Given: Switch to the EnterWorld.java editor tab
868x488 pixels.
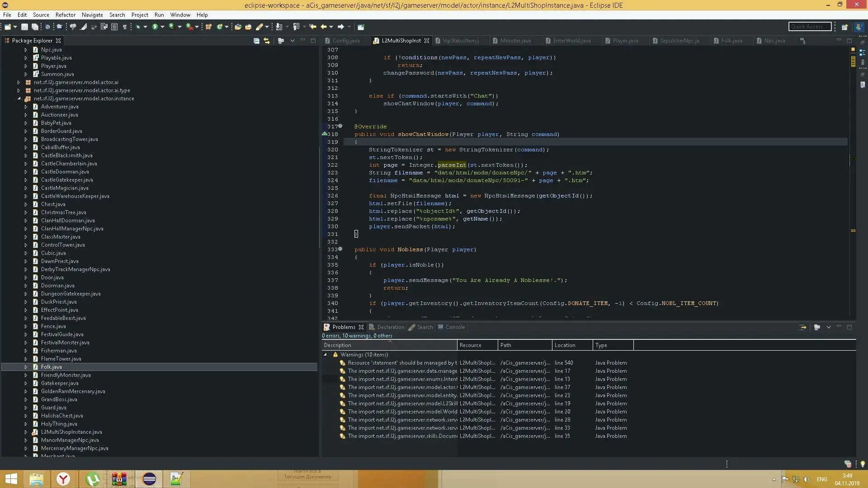Looking at the screenshot, I should [571, 41].
